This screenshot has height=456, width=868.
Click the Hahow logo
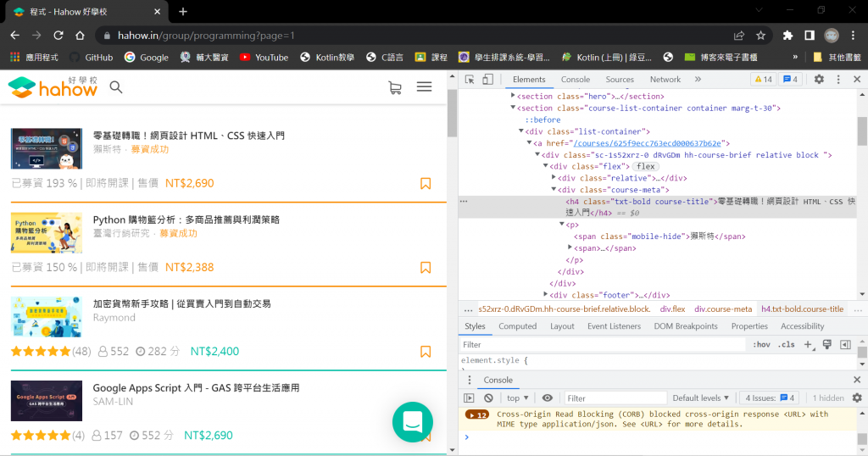[x=53, y=87]
